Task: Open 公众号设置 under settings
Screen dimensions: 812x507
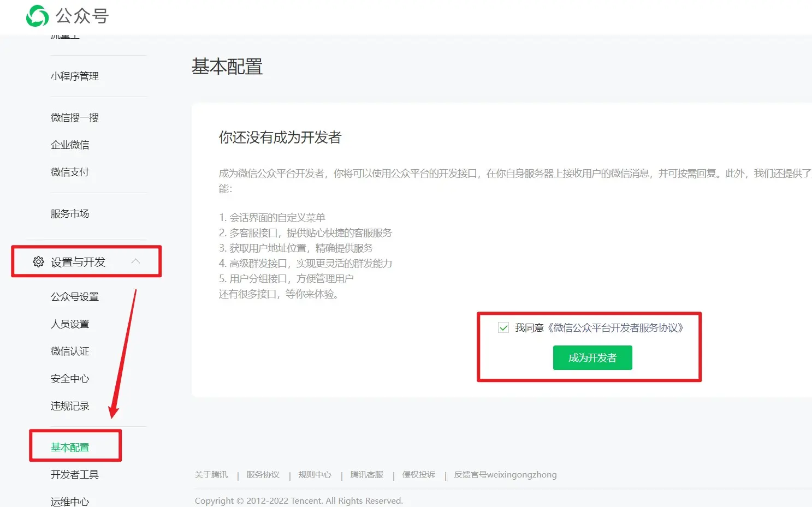Action: [x=75, y=297]
